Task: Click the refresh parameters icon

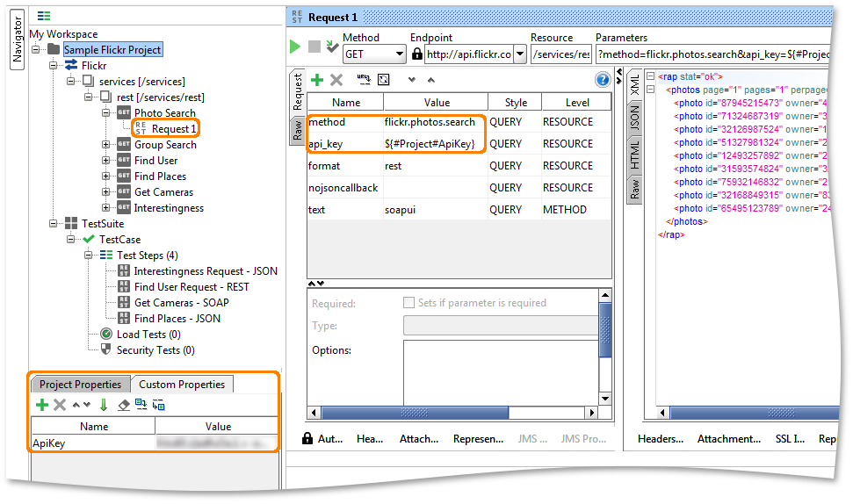Action: 384,80
